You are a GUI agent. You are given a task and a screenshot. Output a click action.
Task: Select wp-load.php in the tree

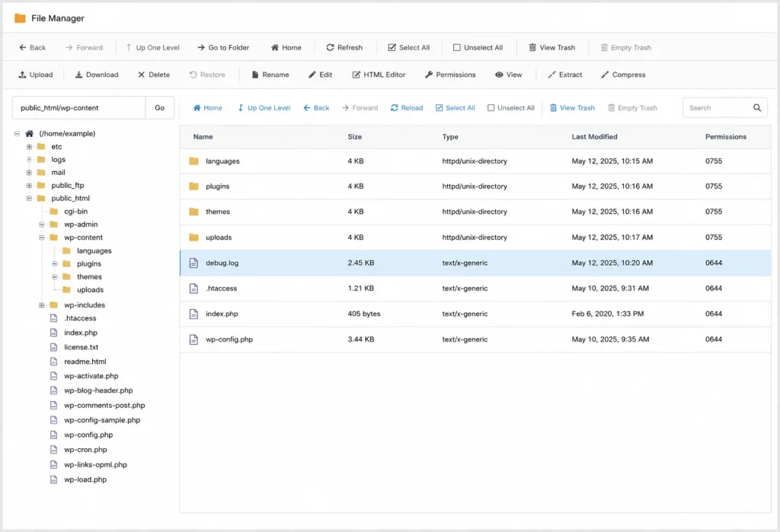(x=85, y=479)
